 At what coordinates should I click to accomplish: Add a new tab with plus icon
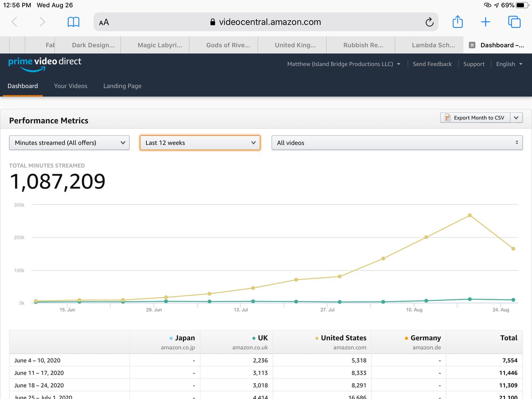485,22
